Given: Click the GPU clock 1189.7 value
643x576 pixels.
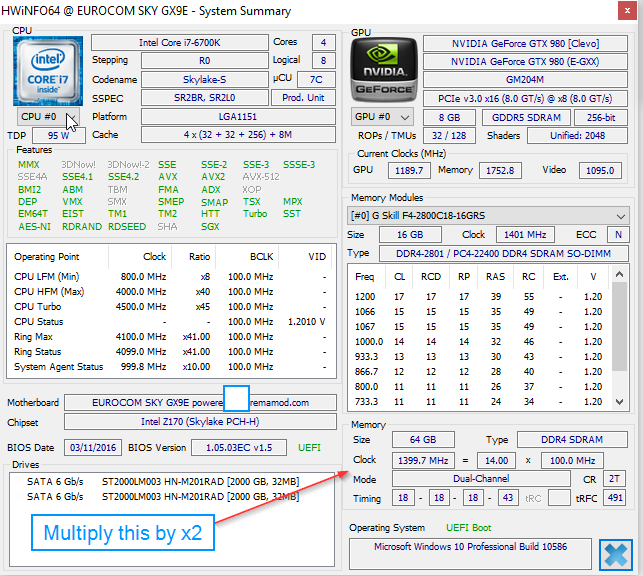Looking at the screenshot, I should [x=409, y=171].
